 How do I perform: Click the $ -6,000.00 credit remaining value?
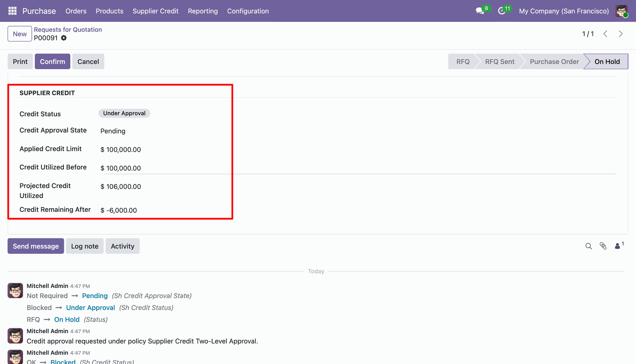[119, 210]
